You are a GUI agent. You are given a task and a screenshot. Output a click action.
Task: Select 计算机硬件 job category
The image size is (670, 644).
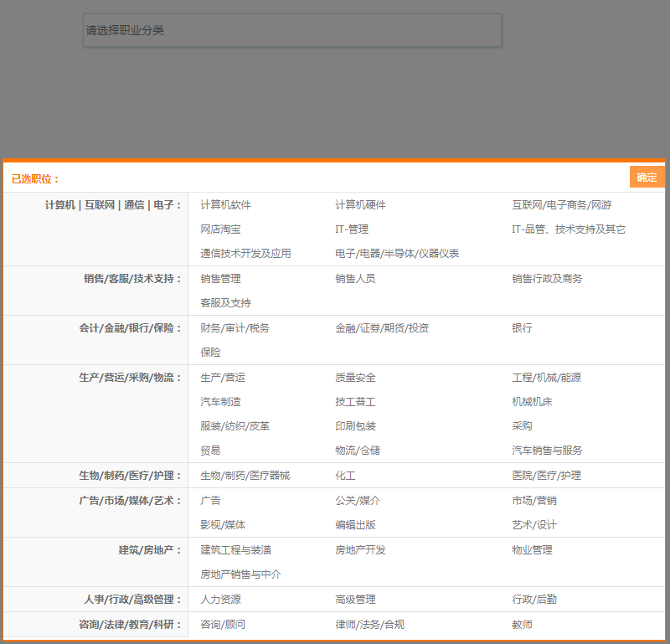(360, 205)
